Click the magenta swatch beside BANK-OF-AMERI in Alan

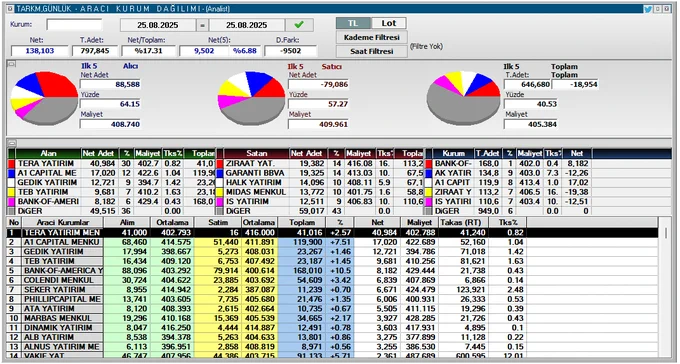(x=11, y=202)
